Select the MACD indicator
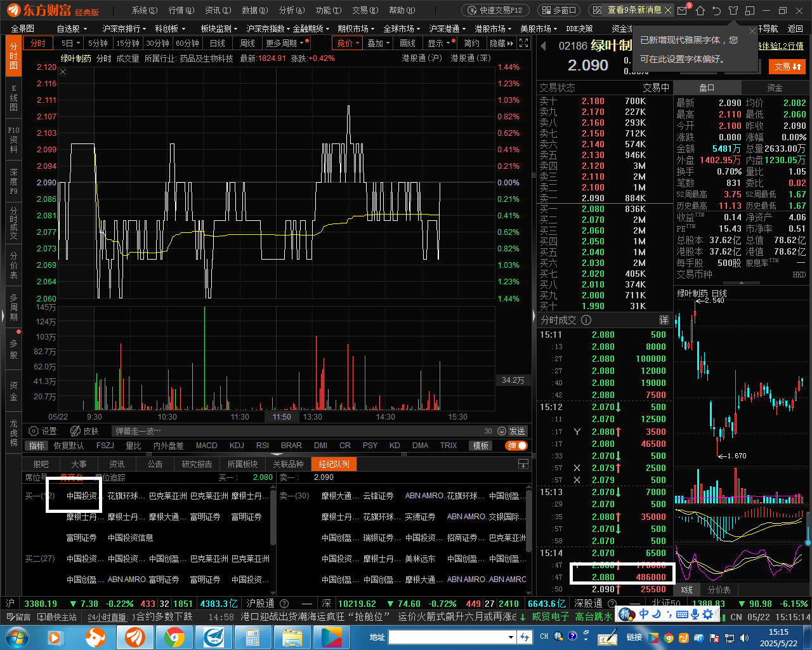Screen dimensions: 812x650 pyautogui.click(x=207, y=446)
